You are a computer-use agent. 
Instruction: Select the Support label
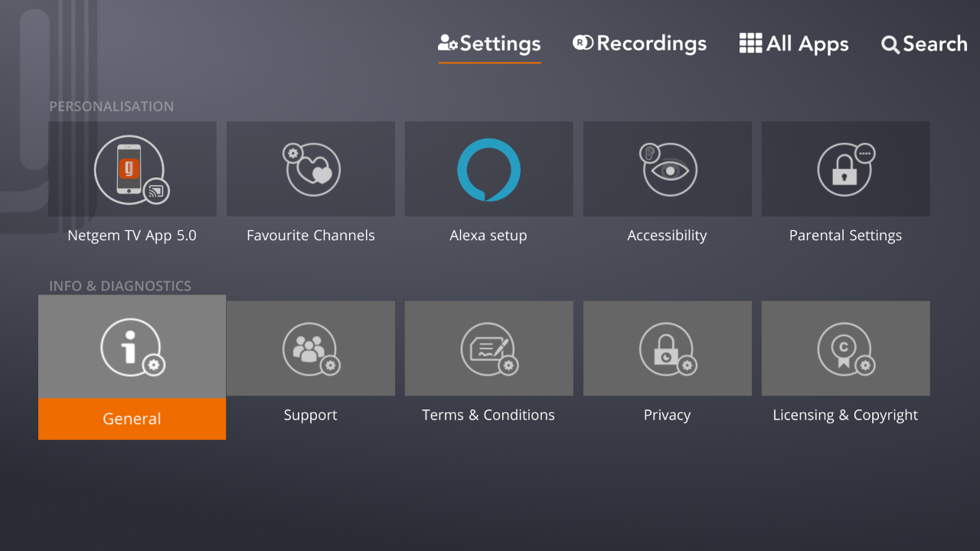(310, 416)
